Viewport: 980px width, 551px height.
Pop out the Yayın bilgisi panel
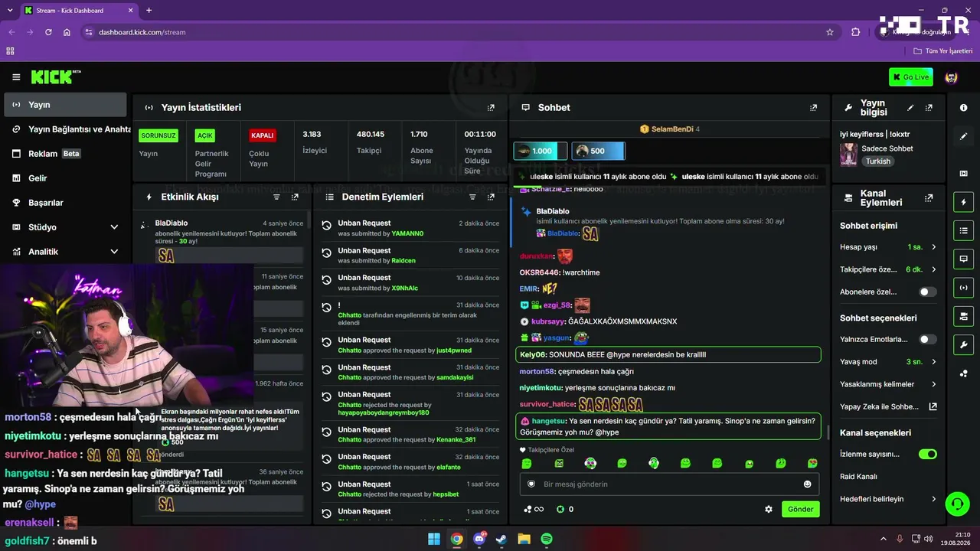(929, 108)
